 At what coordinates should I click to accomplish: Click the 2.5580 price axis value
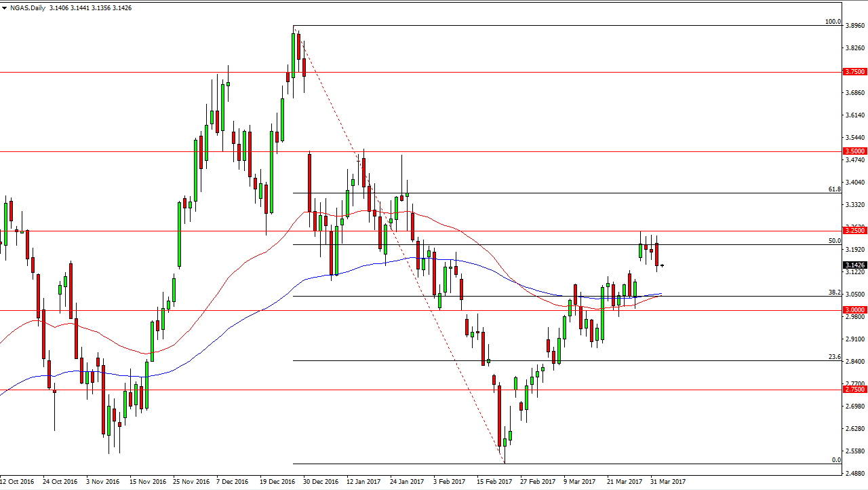(854, 451)
